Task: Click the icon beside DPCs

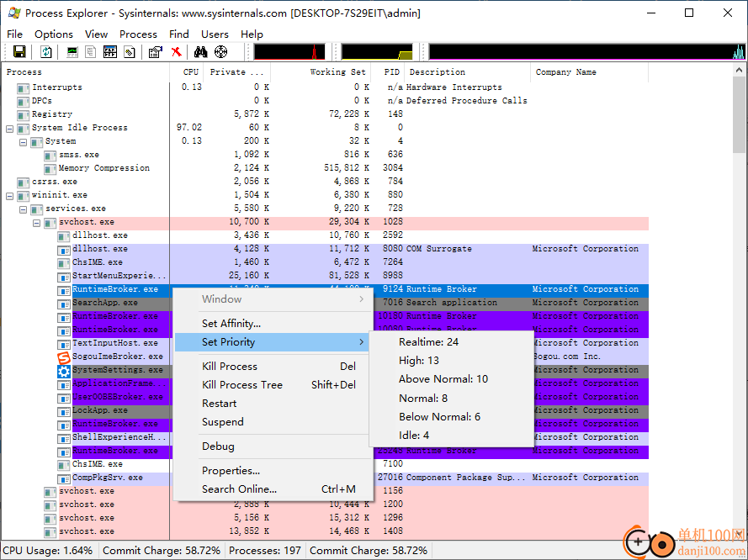Action: 23,101
